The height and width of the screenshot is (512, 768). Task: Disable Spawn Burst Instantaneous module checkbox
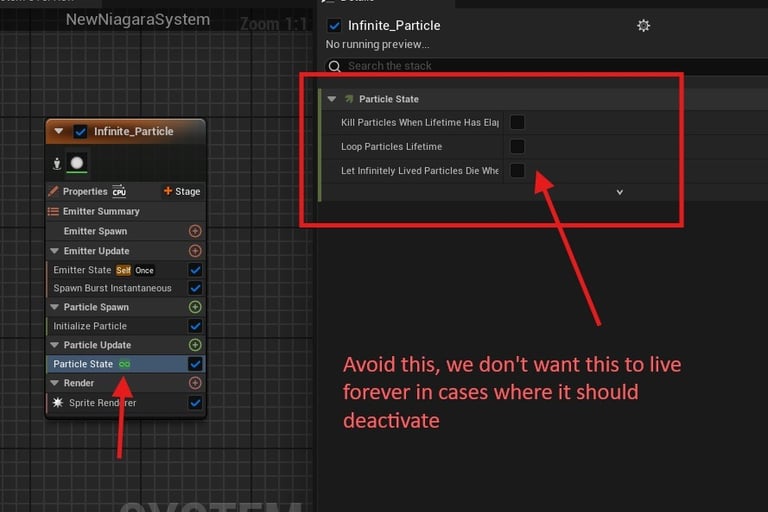(x=195, y=288)
